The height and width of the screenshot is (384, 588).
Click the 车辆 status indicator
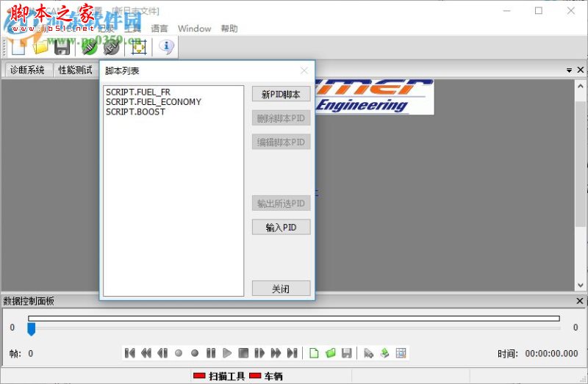pyautogui.click(x=266, y=376)
